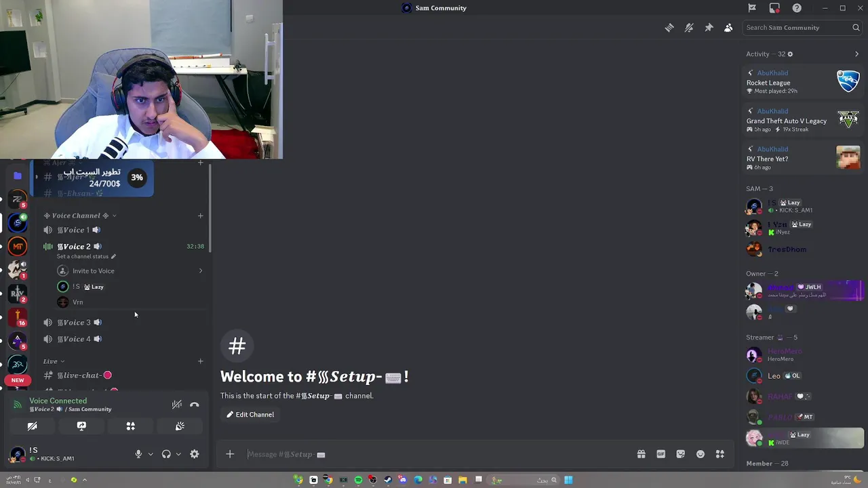Click the Edit Channel button
This screenshot has height=488, width=868.
(x=250, y=415)
